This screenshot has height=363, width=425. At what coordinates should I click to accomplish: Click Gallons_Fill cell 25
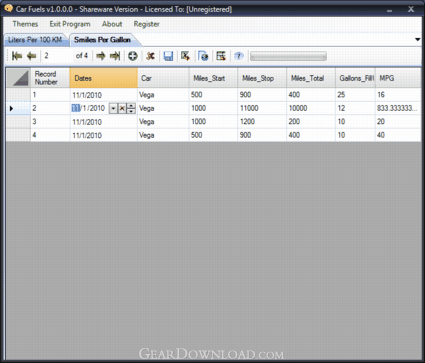[356, 95]
